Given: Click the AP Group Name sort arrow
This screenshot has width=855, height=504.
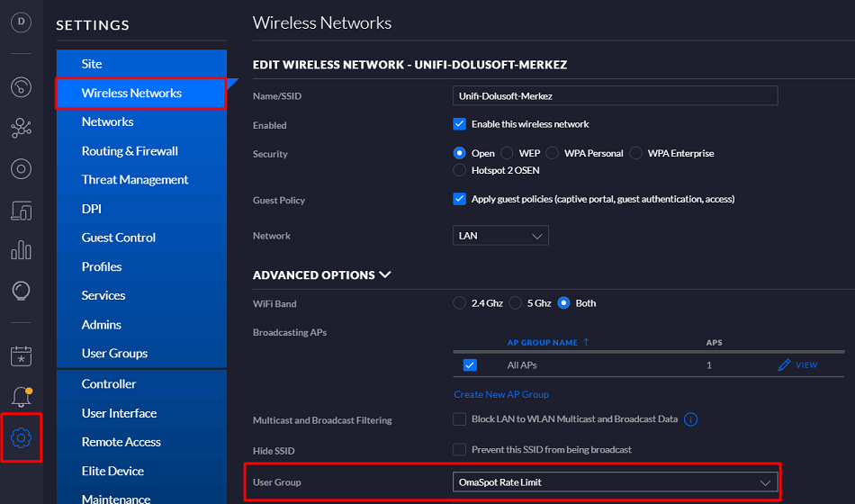Looking at the screenshot, I should coord(586,342).
